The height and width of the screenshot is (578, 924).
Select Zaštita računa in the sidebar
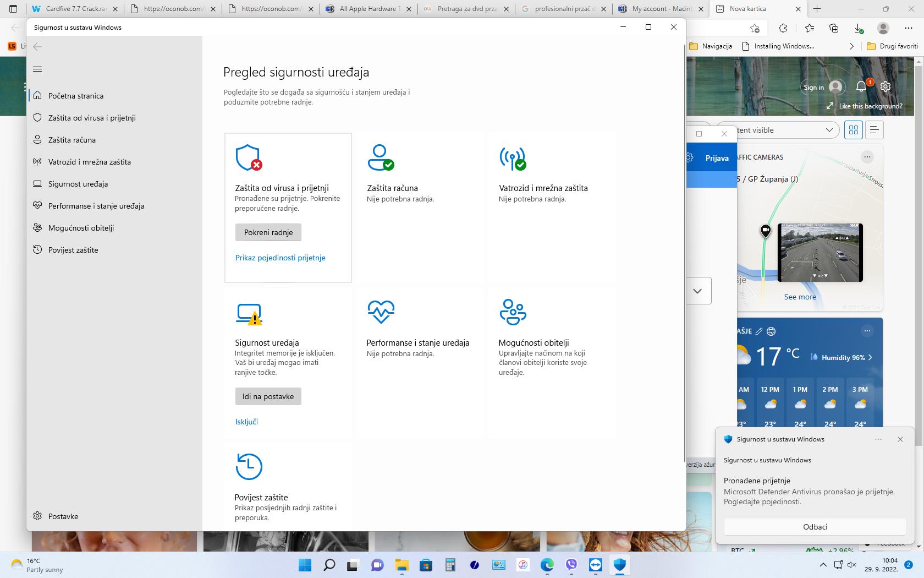72,140
